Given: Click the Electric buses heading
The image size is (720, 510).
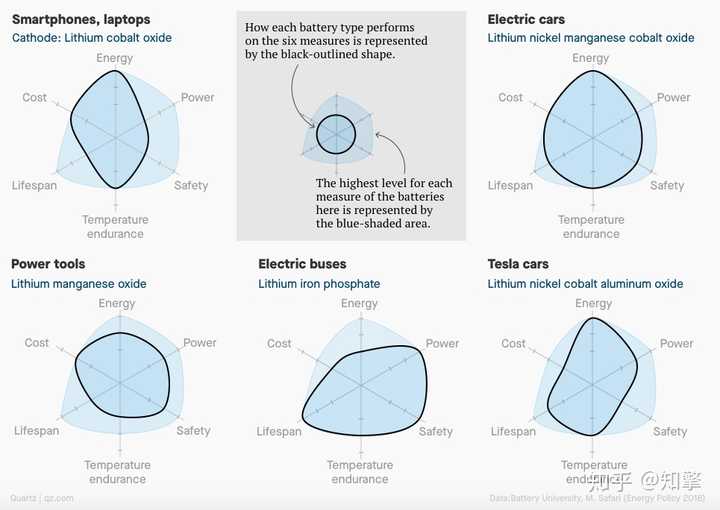Looking at the screenshot, I should pos(302,264).
